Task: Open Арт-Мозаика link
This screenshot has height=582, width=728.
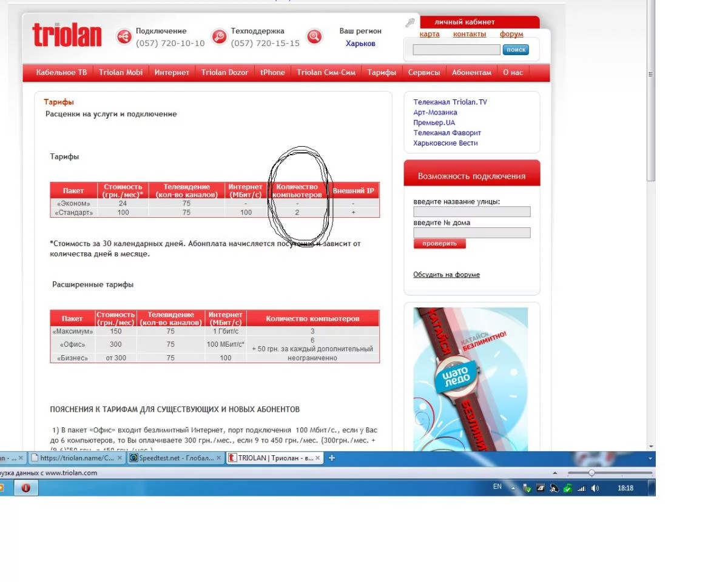Action: click(x=435, y=113)
